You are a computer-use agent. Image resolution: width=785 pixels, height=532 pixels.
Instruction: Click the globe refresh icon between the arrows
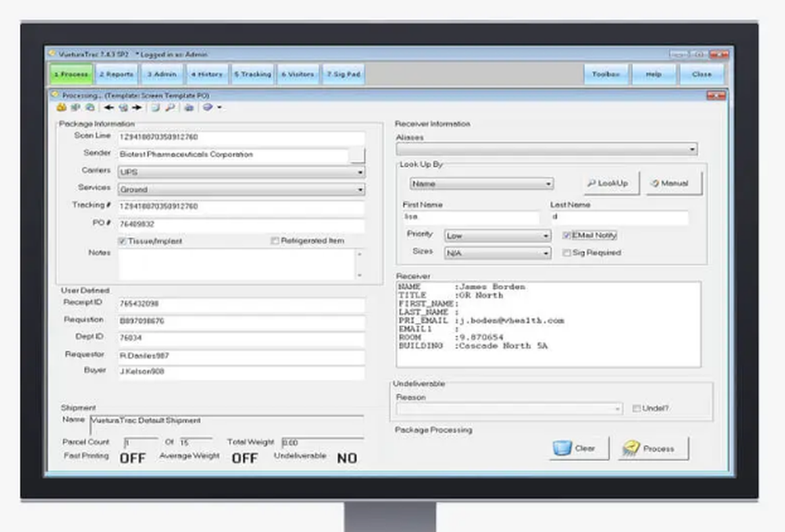click(124, 107)
